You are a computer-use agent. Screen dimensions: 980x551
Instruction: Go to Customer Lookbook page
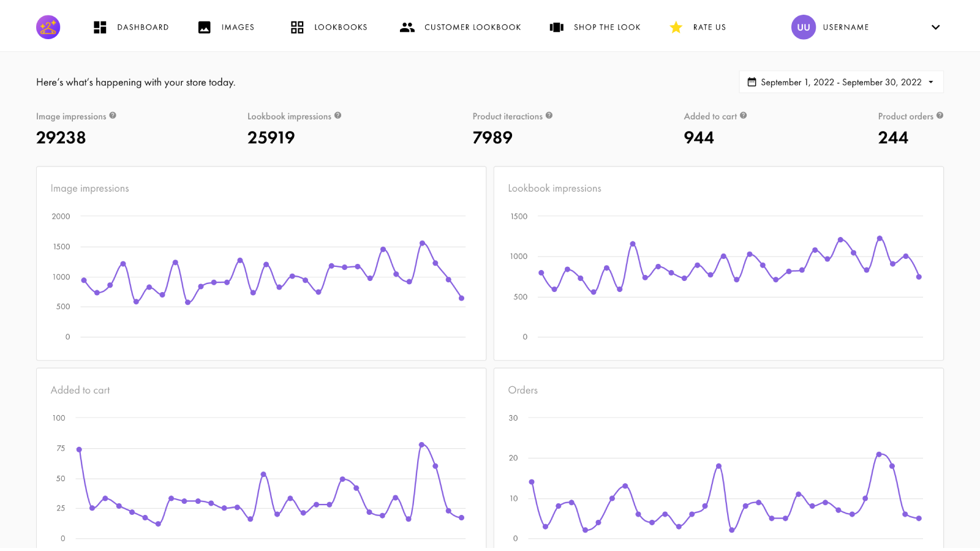(472, 27)
